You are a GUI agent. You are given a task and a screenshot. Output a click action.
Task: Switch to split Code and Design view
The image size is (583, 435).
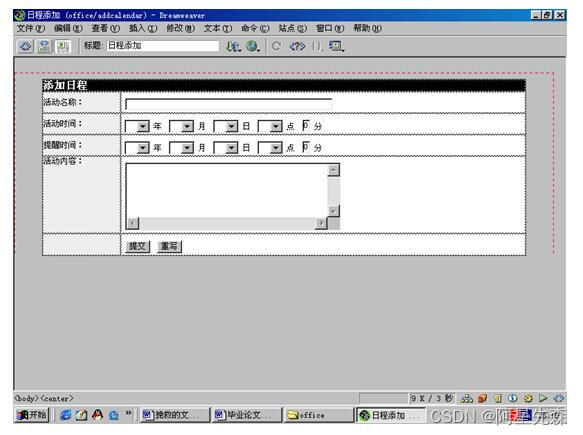44,46
